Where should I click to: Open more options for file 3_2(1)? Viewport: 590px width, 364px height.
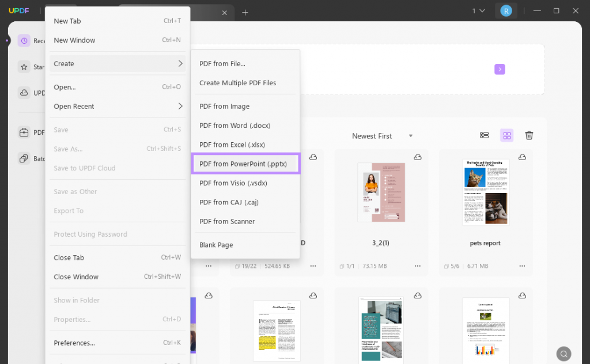coord(417,266)
